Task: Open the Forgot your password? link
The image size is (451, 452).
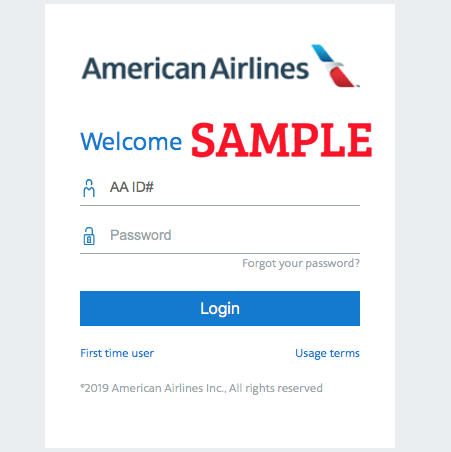Action: (301, 263)
